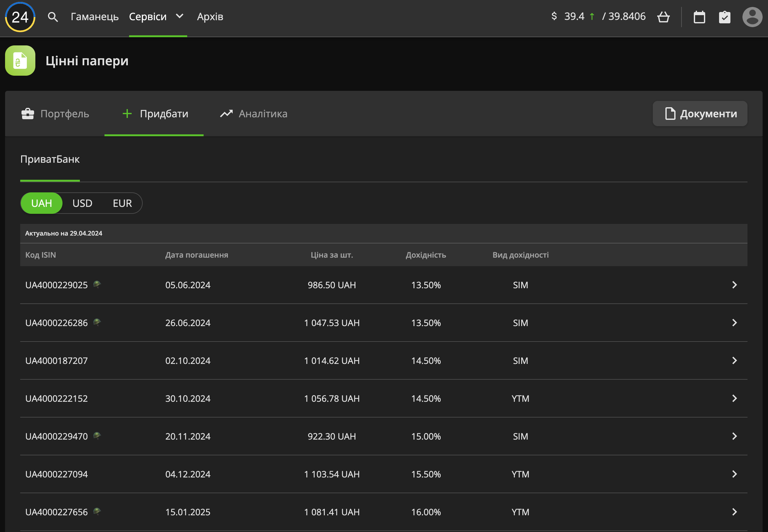Open Архів in the top navigation
The height and width of the screenshot is (532, 768).
[x=210, y=17]
